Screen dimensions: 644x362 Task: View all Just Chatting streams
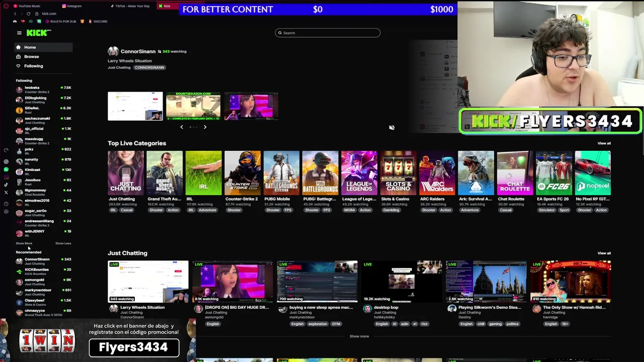(x=604, y=253)
